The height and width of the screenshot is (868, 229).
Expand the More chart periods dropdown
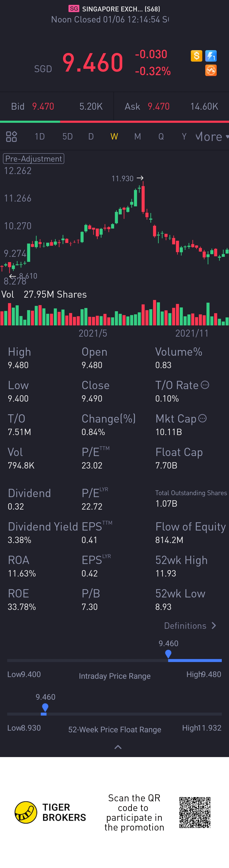click(212, 137)
